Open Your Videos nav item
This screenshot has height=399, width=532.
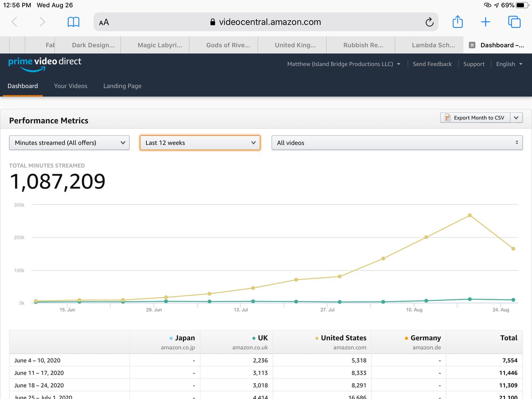coord(70,86)
